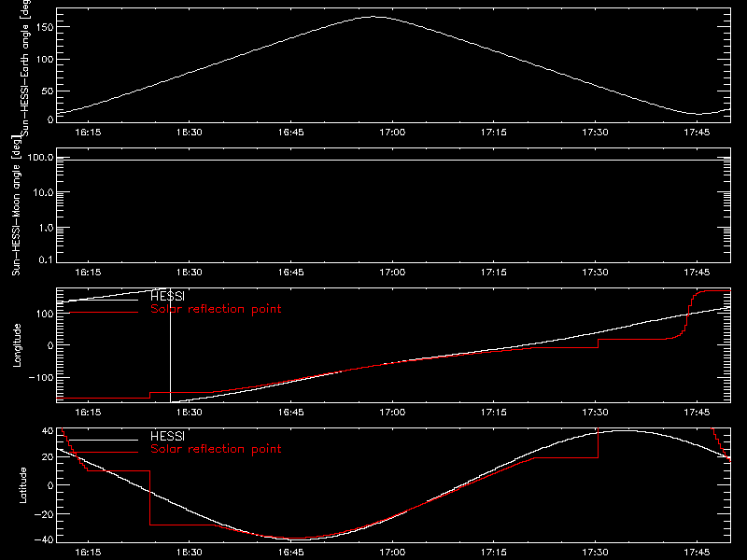The width and height of the screenshot is (747, 560).
Task: Select HESSI legend label in Longitude plot
Action: 167,296
